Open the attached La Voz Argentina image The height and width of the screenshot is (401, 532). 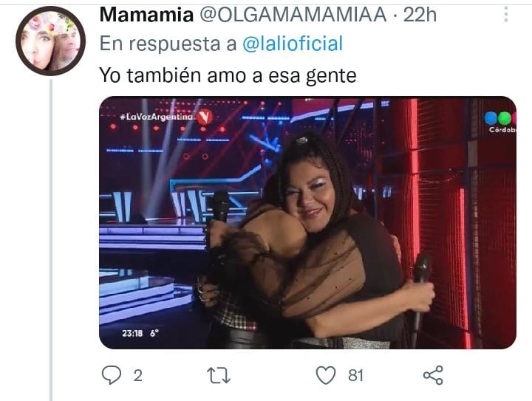[307, 223]
